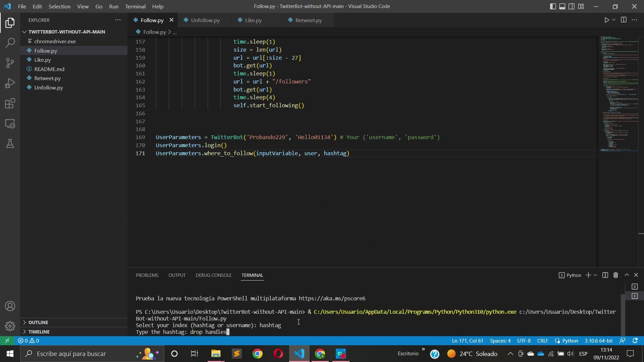Image resolution: width=644 pixels, height=362 pixels.
Task: Open Remote Explorer view
Action: [x=10, y=124]
